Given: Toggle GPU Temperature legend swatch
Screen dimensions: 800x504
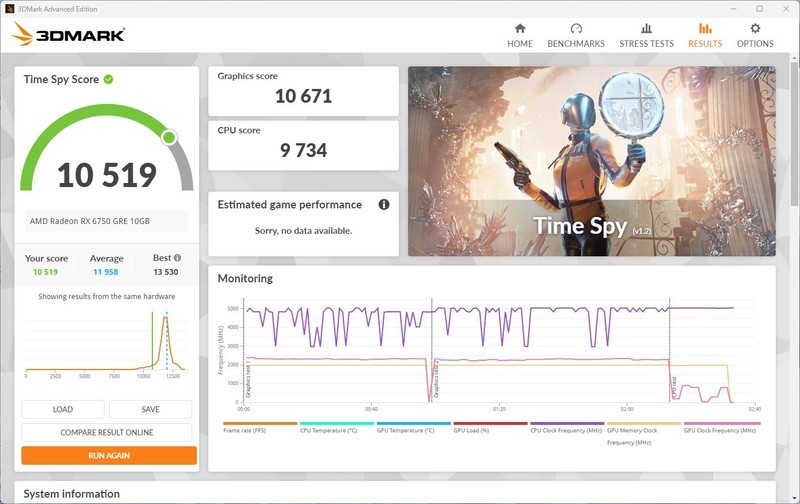Looking at the screenshot, I should (414, 423).
